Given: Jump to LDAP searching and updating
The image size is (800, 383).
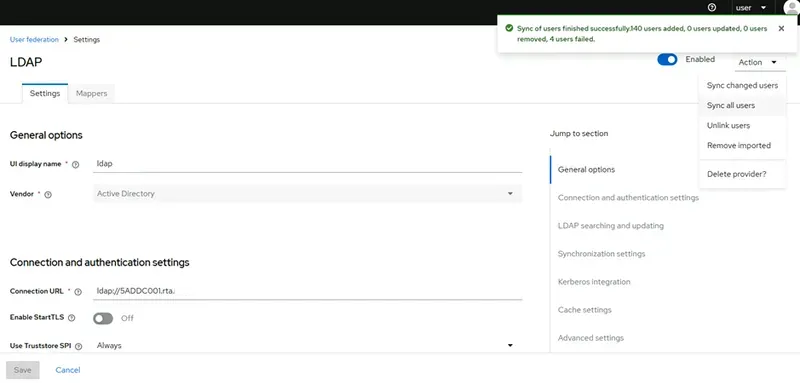Looking at the screenshot, I should click(611, 225).
